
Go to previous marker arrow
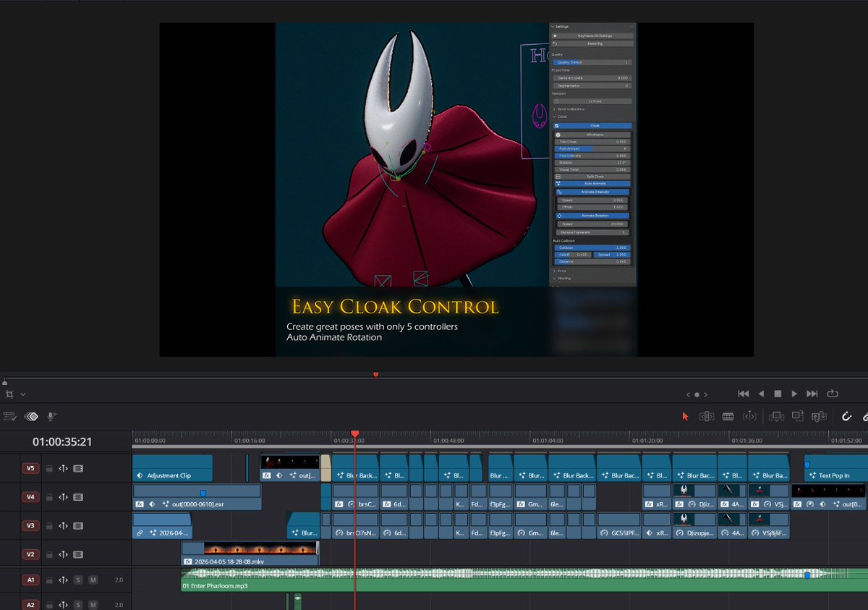click(x=688, y=394)
